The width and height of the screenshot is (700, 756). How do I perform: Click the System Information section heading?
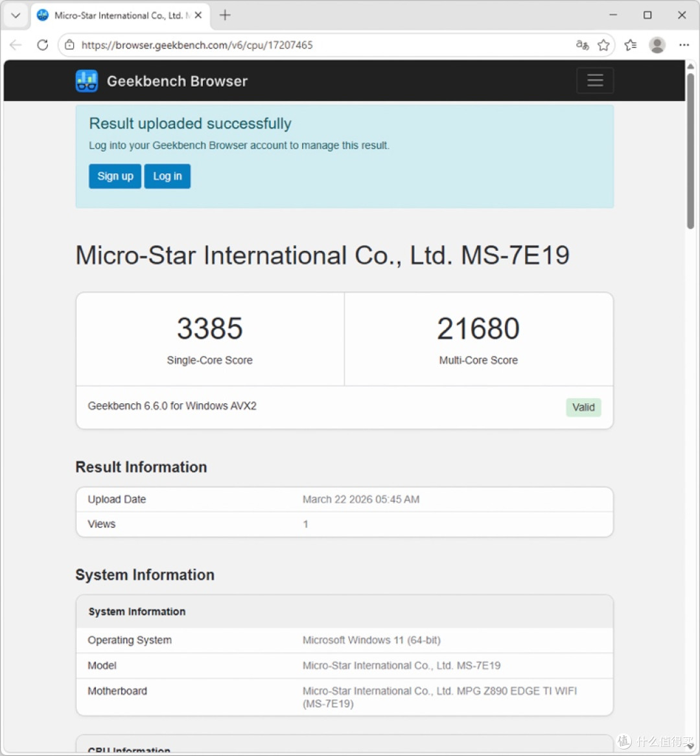pos(145,574)
